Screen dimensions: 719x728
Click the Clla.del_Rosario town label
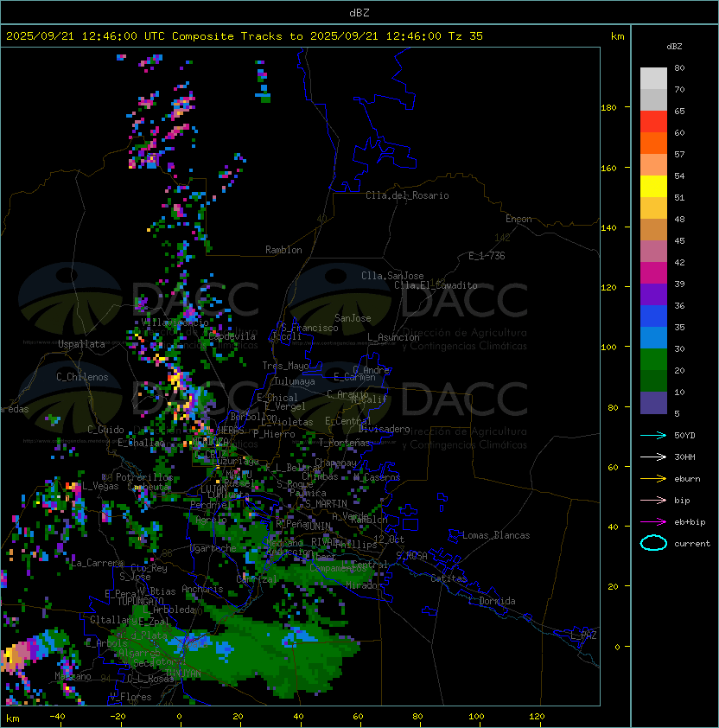(x=407, y=195)
